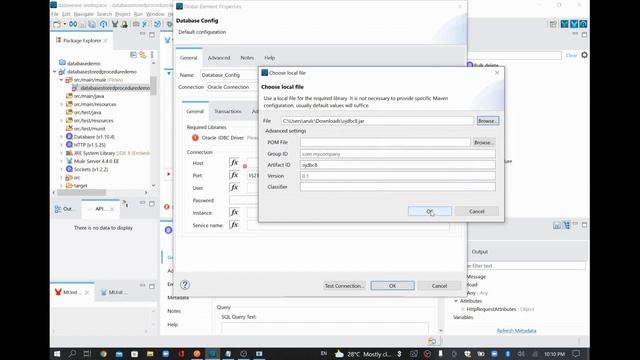Click the Database Config Name field
640x360 pixels.
coord(229,75)
